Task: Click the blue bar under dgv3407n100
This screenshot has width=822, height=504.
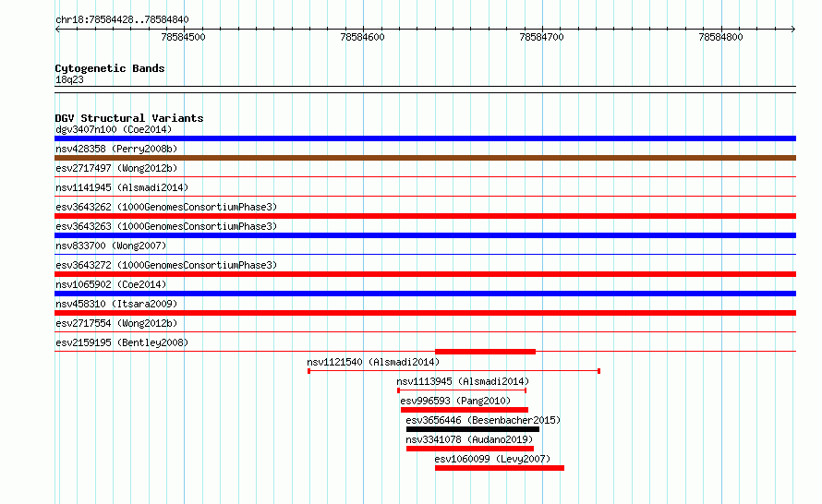Action: click(425, 138)
